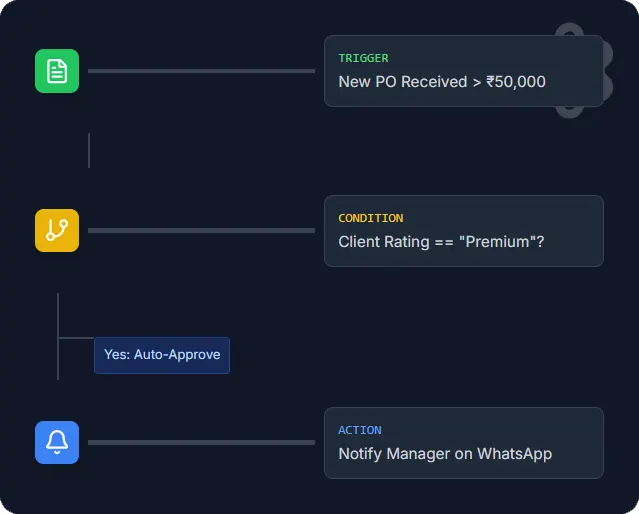This screenshot has width=639, height=514.
Task: Click the blue ACTION heading label
Action: click(360, 430)
